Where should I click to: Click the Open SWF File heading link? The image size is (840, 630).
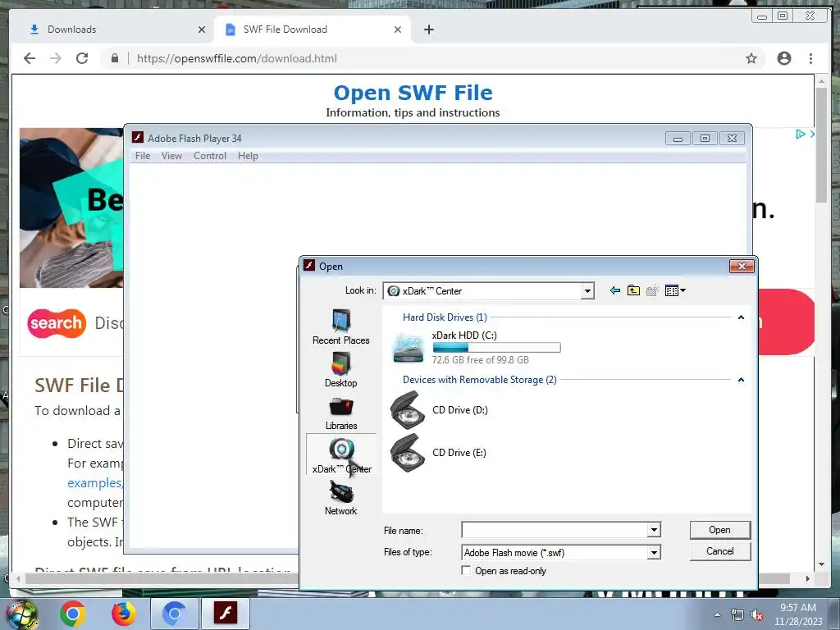(413, 93)
